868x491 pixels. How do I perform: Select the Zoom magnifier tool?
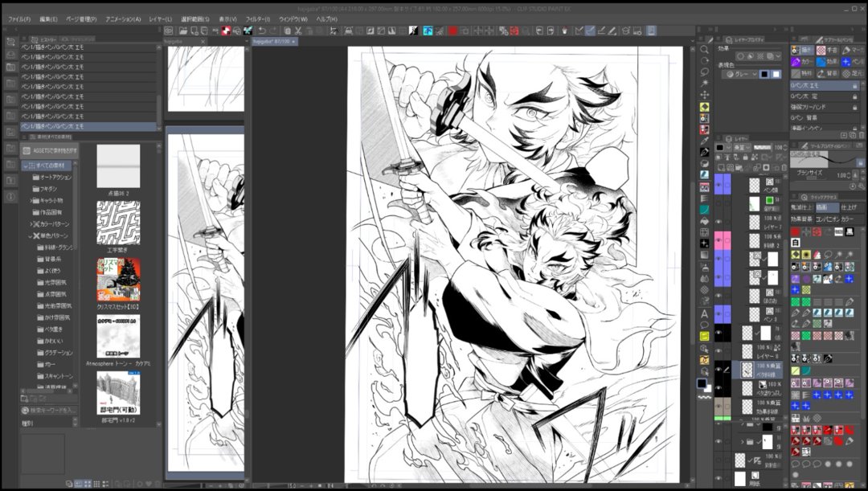point(704,49)
